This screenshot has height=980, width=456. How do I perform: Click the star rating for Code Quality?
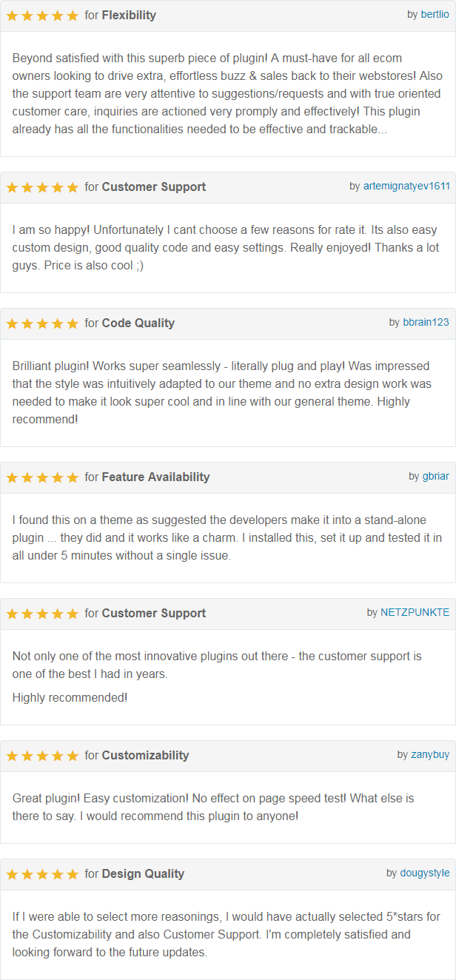click(42, 323)
